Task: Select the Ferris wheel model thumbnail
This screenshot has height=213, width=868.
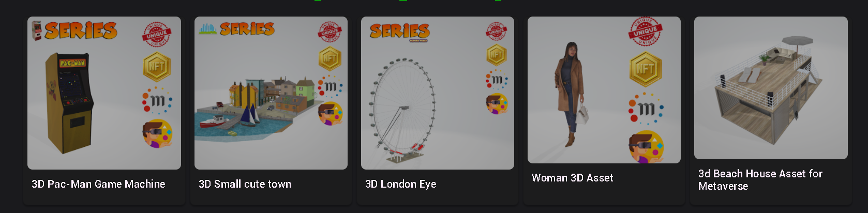Action: [x=438, y=93]
